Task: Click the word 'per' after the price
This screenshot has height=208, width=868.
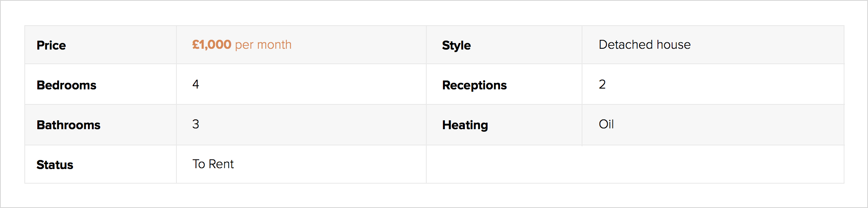Action: [x=244, y=45]
